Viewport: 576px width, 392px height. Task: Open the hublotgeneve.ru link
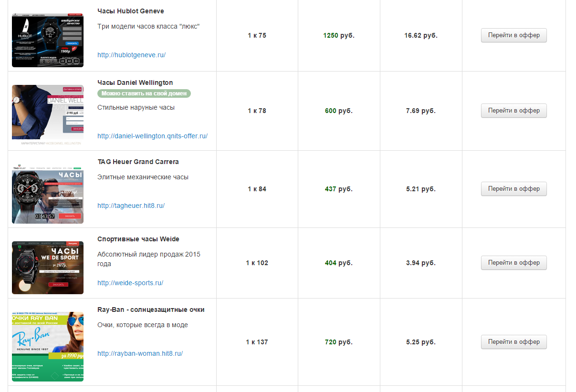pyautogui.click(x=131, y=55)
